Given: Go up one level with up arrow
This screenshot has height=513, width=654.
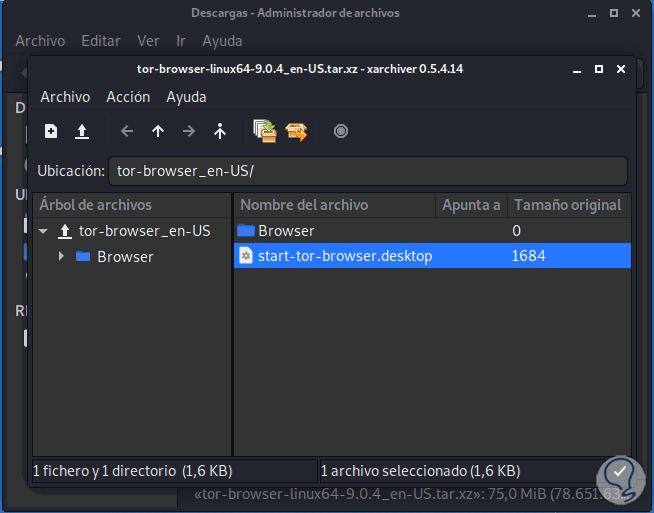Looking at the screenshot, I should pyautogui.click(x=158, y=131).
